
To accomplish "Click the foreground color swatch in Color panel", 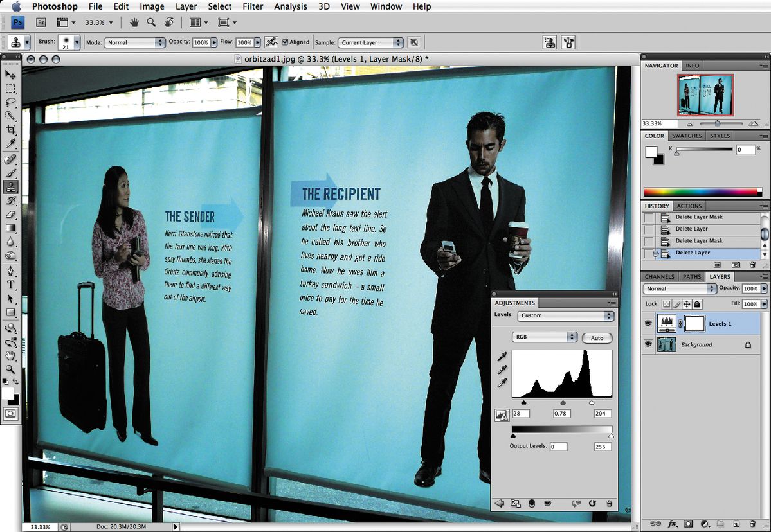I will pos(651,152).
